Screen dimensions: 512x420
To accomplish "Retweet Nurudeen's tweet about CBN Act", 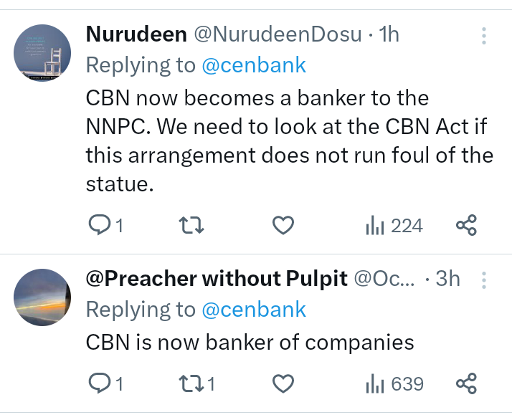I will 191,226.
